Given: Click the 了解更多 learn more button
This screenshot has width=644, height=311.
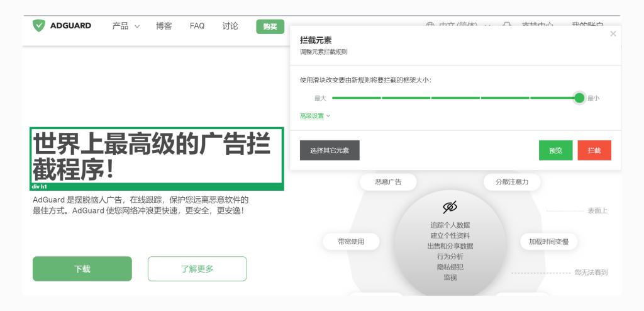Looking at the screenshot, I should click(x=197, y=269).
